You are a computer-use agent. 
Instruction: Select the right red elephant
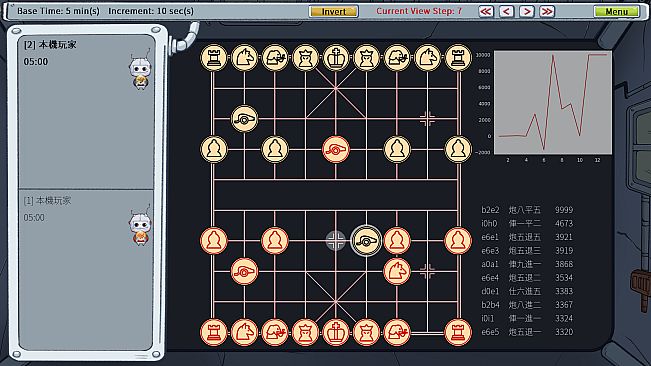[397, 332]
